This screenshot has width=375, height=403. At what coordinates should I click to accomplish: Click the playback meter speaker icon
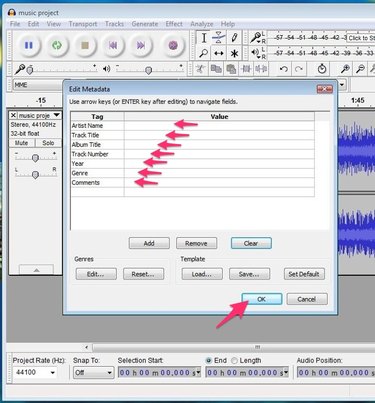(256, 53)
